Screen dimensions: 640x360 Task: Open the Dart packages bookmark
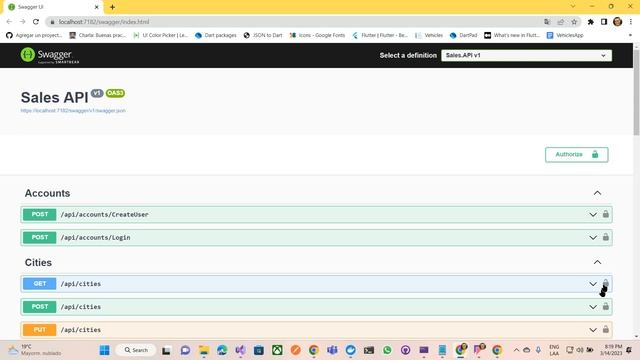pos(216,36)
